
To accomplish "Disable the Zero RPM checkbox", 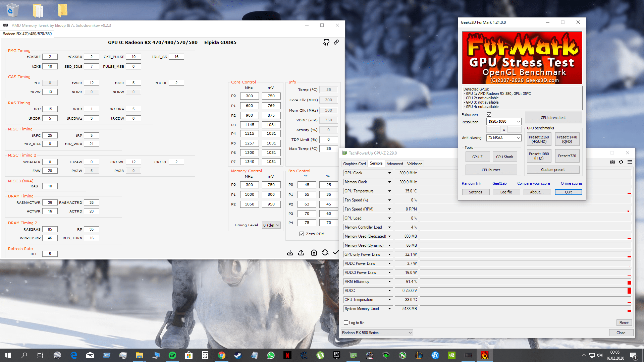I will 302,234.
